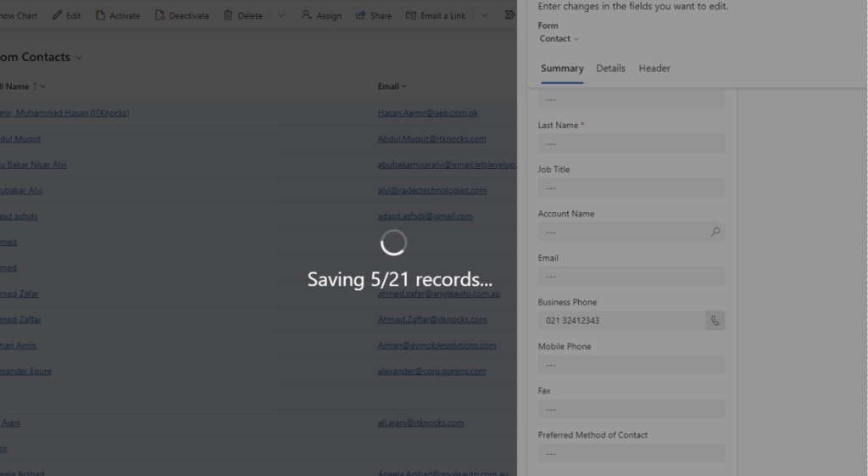Viewport: 868px width, 476px height.
Task: Switch to the Header tab
Action: click(654, 69)
